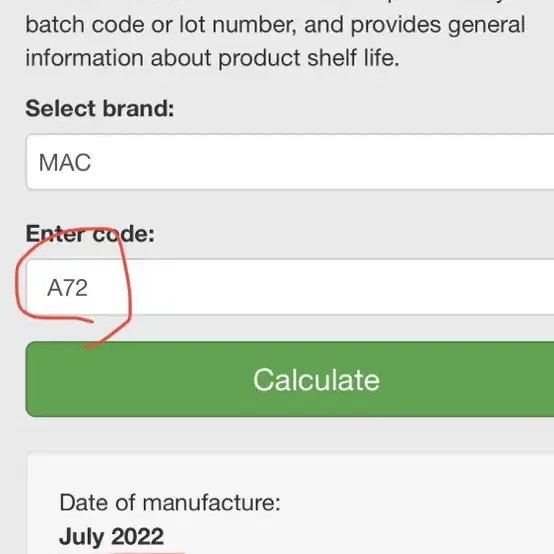Image resolution: width=554 pixels, height=554 pixels.
Task: Click the word 'information' in the description
Action: click(x=84, y=58)
